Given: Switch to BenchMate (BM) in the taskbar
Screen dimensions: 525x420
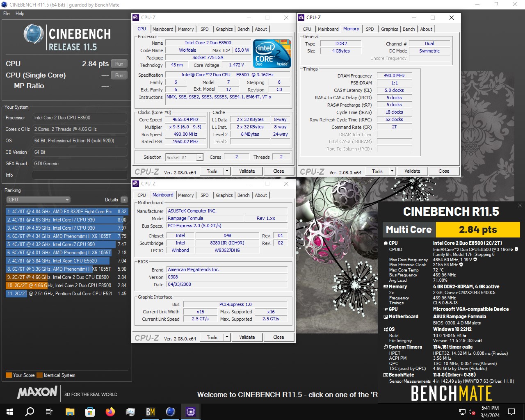Looking at the screenshot, I should [151, 411].
